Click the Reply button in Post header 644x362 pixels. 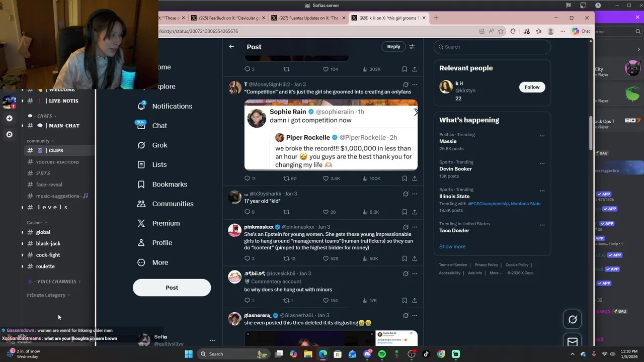(393, 47)
